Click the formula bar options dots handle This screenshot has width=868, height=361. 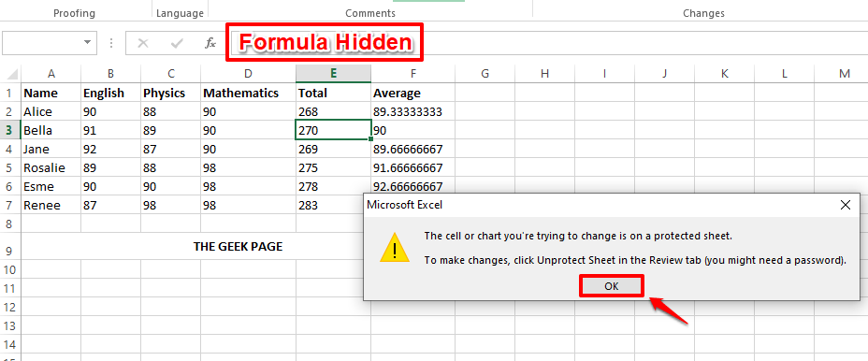(111, 43)
